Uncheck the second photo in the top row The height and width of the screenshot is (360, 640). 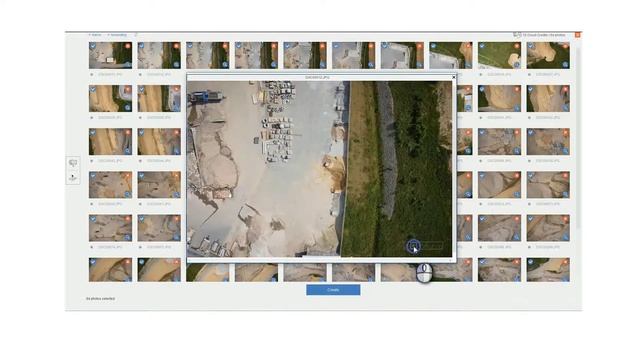(142, 46)
